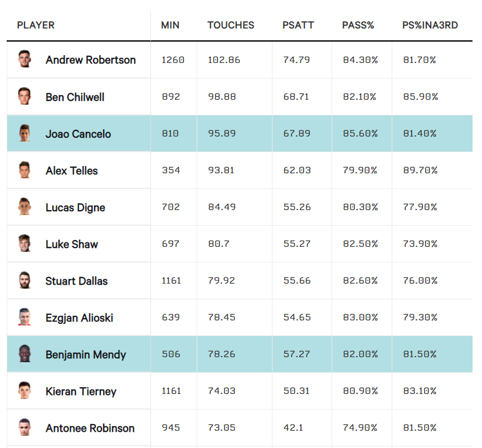Click the PSATT column header
The image size is (482, 448).
(x=298, y=26)
